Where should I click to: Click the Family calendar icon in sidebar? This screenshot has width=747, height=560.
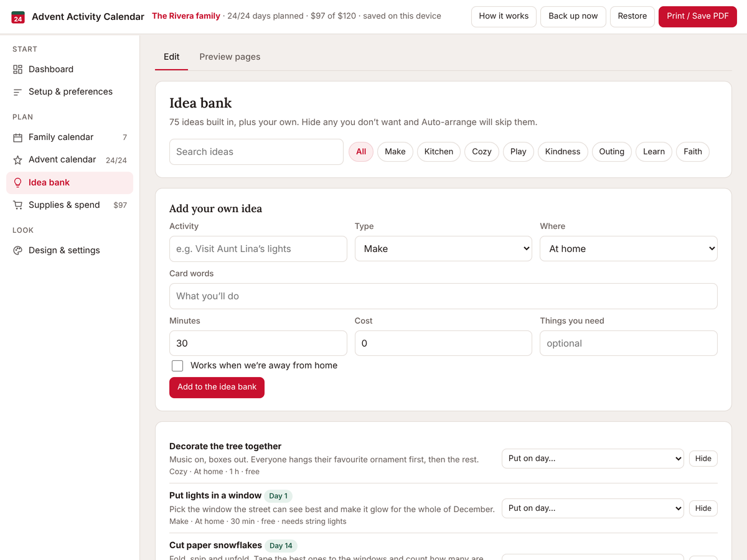(x=17, y=138)
